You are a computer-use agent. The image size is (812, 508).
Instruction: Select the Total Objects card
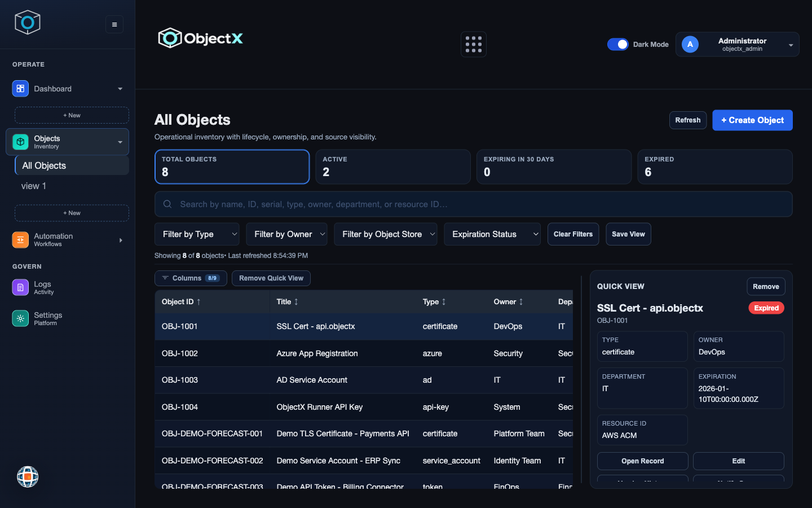click(232, 167)
